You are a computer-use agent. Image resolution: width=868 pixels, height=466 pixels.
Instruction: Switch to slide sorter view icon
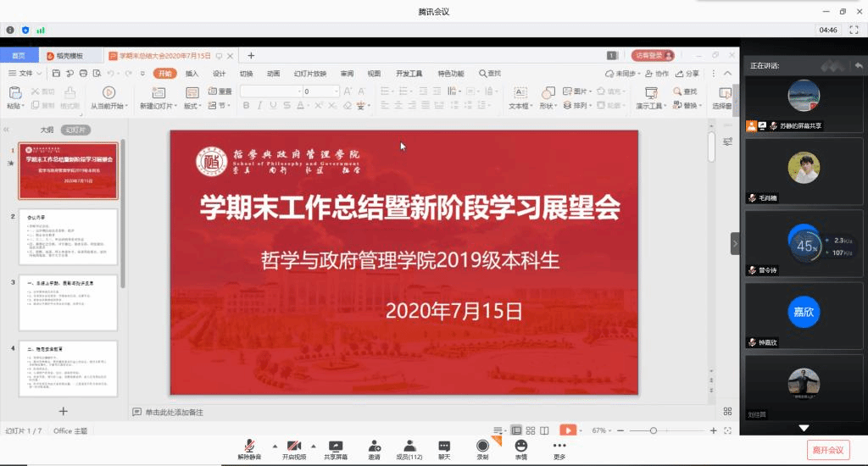click(531, 430)
